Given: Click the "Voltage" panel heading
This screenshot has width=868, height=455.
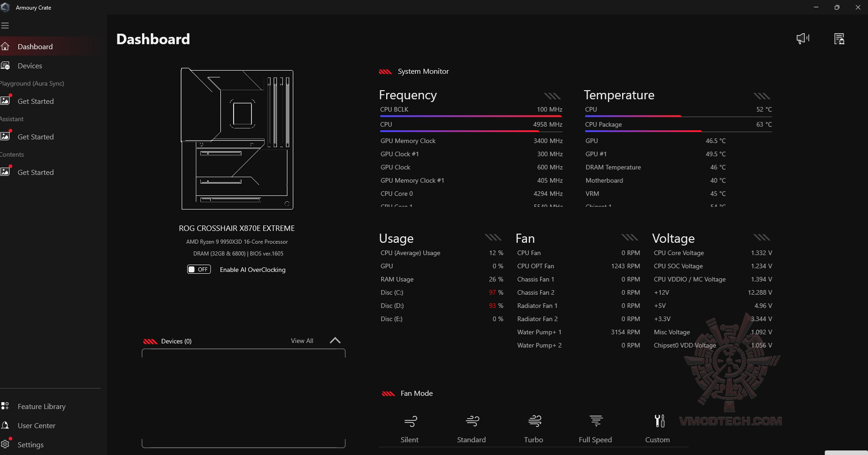Looking at the screenshot, I should tap(673, 238).
